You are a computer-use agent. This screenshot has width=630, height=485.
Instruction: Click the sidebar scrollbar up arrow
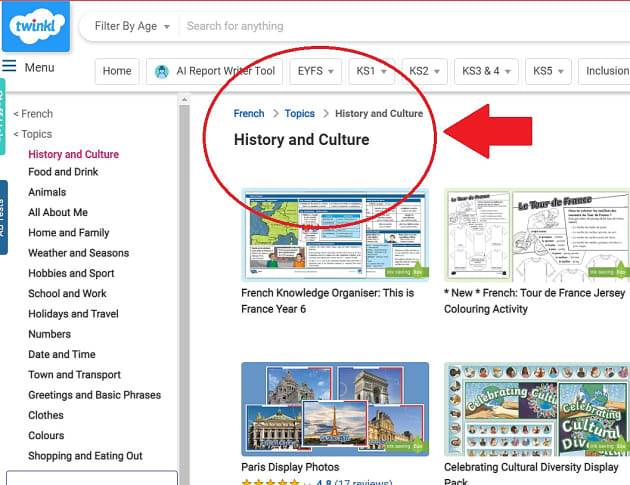[184, 99]
